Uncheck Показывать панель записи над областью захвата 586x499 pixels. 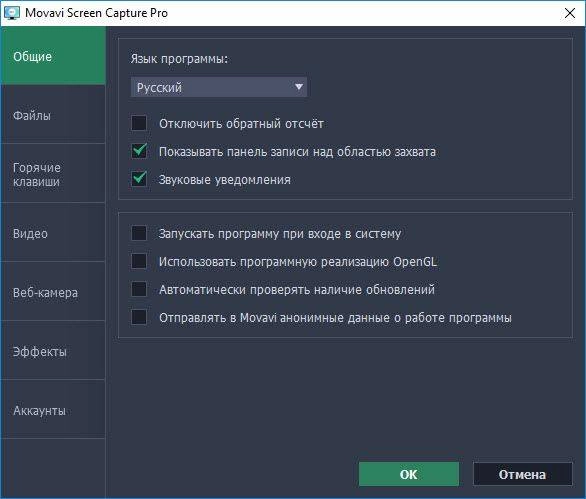pos(139,151)
